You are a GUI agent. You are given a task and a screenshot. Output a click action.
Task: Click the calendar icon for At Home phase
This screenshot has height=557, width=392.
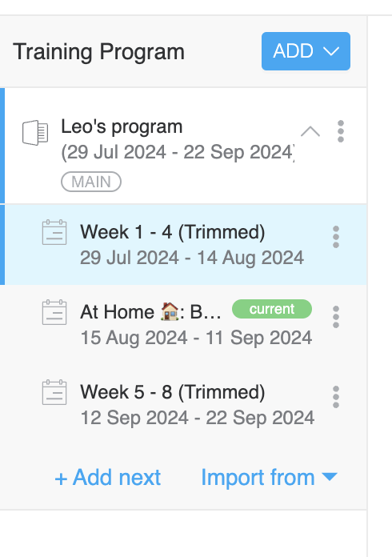[x=54, y=312]
